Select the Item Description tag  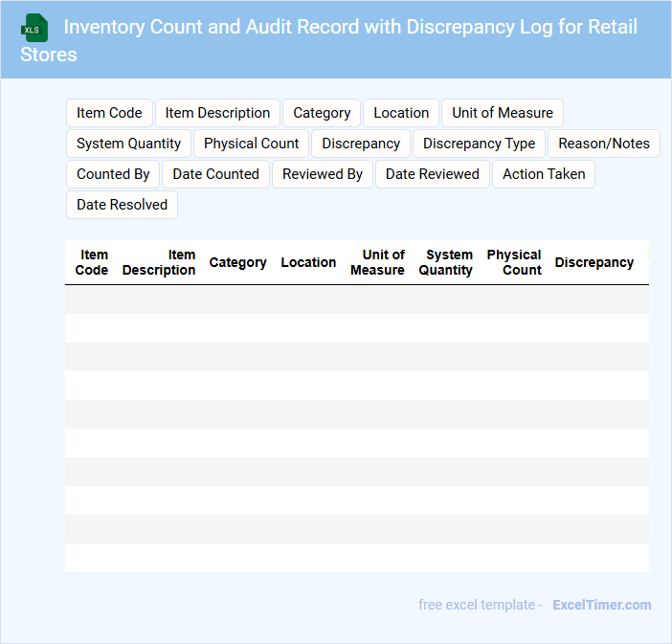click(x=217, y=113)
